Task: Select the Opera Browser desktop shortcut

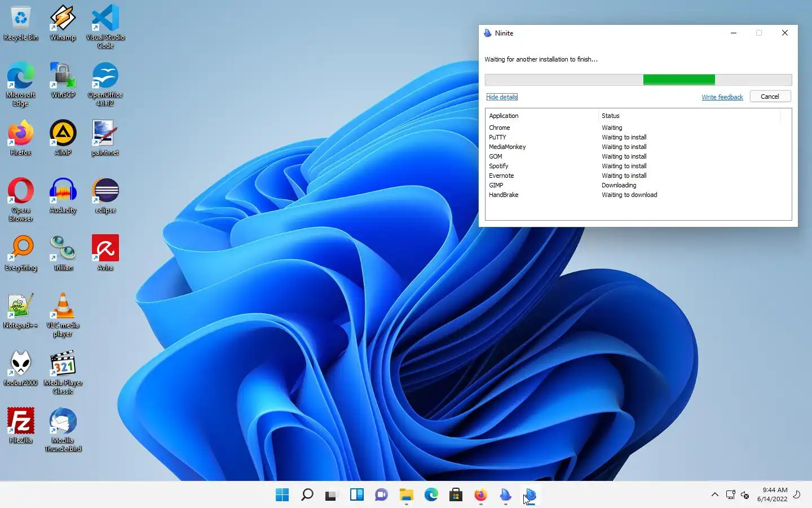Action: [x=21, y=200]
